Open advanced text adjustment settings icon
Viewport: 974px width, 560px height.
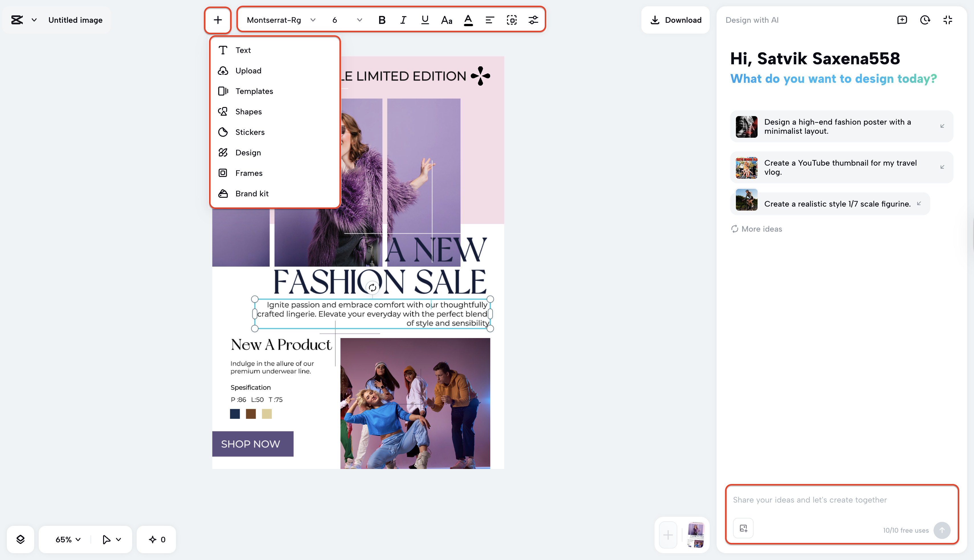pyautogui.click(x=533, y=20)
